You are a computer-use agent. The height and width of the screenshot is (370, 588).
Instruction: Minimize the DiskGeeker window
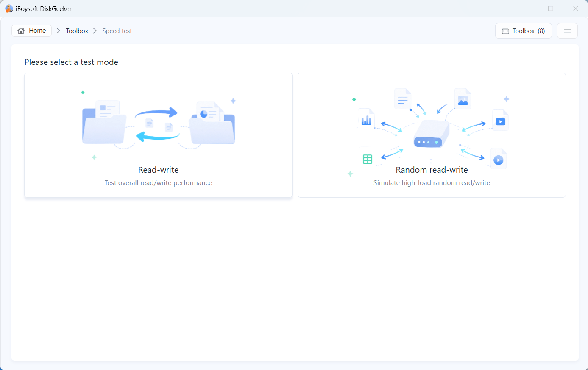click(x=526, y=8)
